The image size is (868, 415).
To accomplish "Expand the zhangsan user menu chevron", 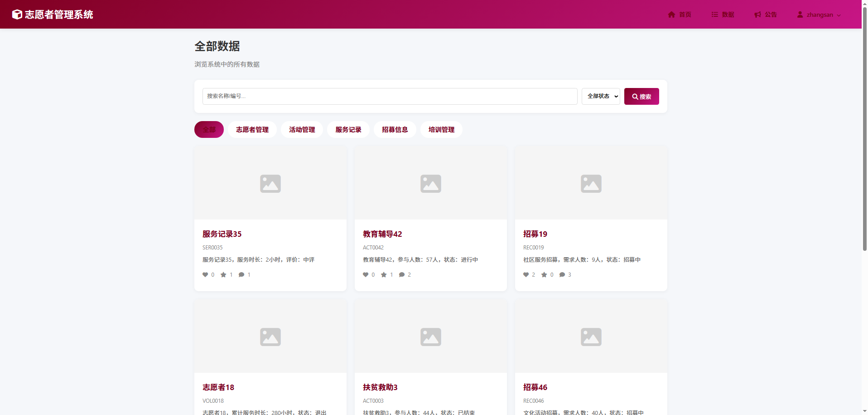I will (x=839, y=15).
